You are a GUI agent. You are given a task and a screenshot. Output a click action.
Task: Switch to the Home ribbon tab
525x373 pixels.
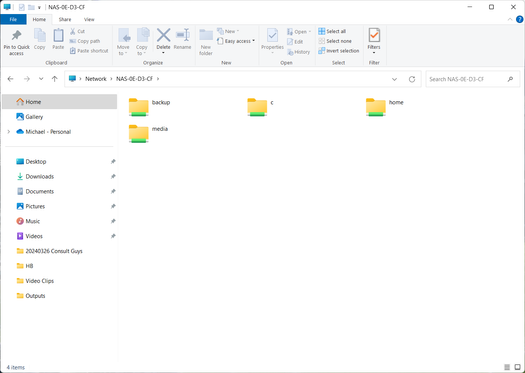39,19
